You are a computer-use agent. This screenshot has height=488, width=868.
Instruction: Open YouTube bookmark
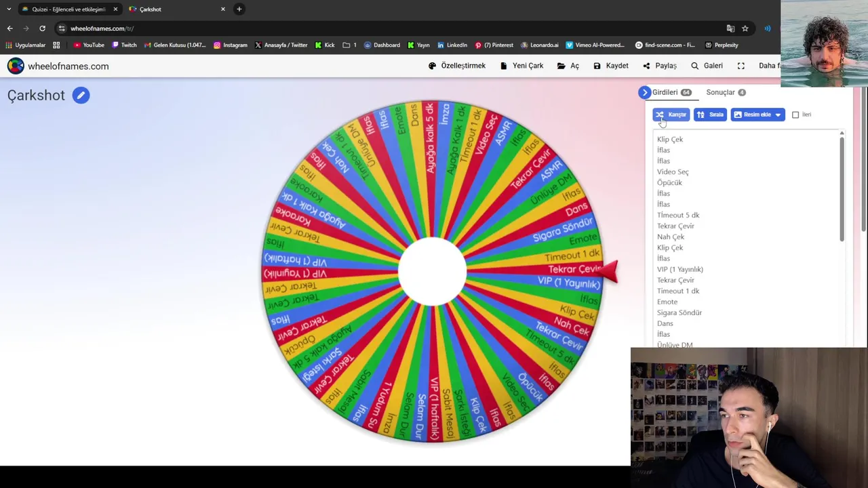point(89,45)
